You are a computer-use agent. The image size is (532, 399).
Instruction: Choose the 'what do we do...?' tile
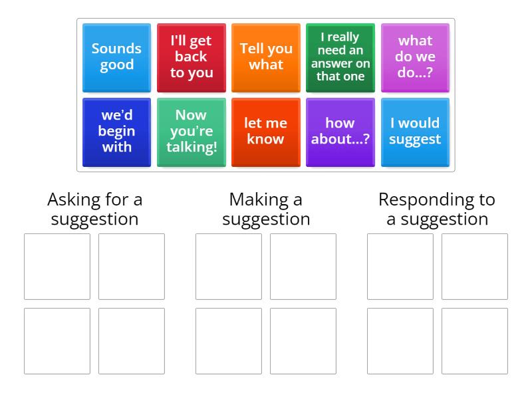pyautogui.click(x=415, y=57)
